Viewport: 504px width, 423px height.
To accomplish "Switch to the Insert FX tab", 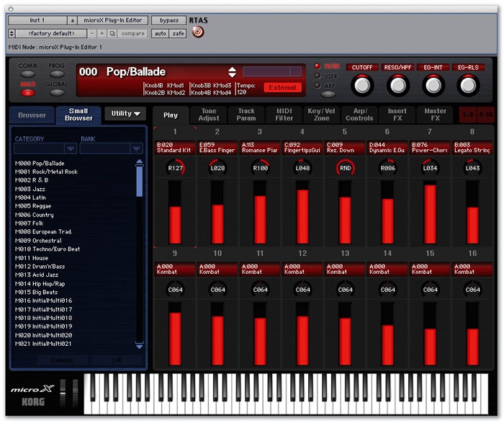I will click(x=397, y=115).
